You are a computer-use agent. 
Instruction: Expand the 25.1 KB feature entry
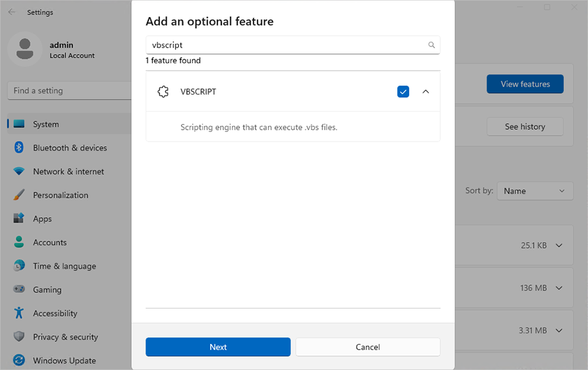pos(559,245)
